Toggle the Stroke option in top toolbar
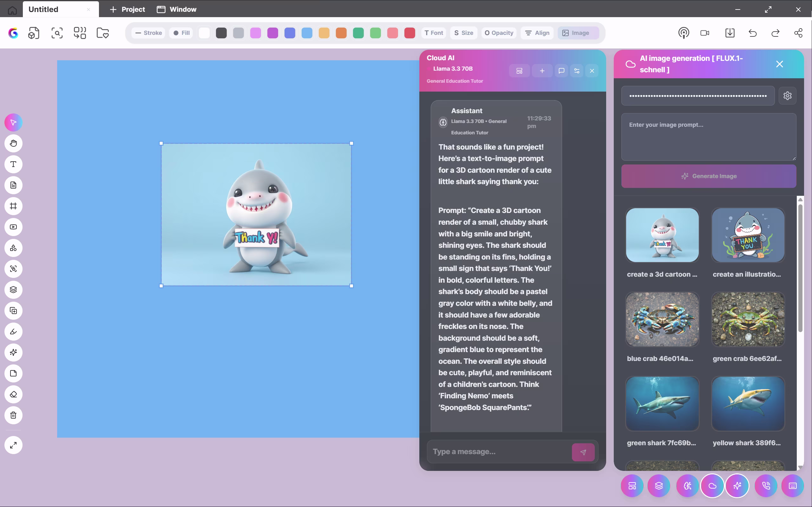Screen dimensions: 812x507 149,33
